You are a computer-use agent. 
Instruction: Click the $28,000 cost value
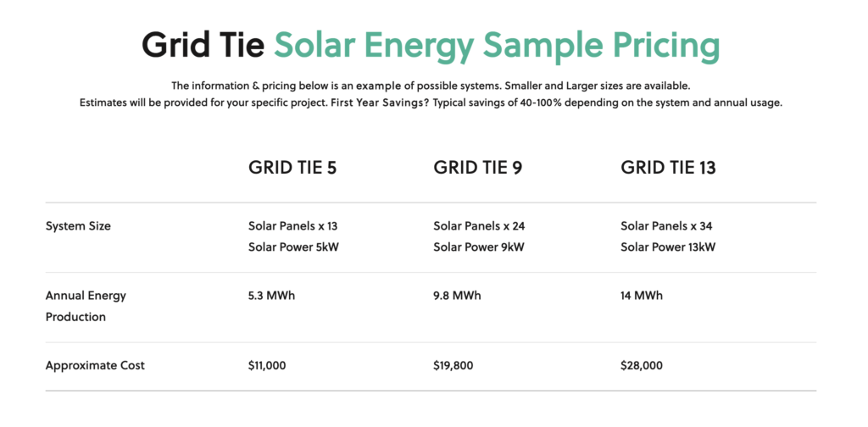coord(642,366)
